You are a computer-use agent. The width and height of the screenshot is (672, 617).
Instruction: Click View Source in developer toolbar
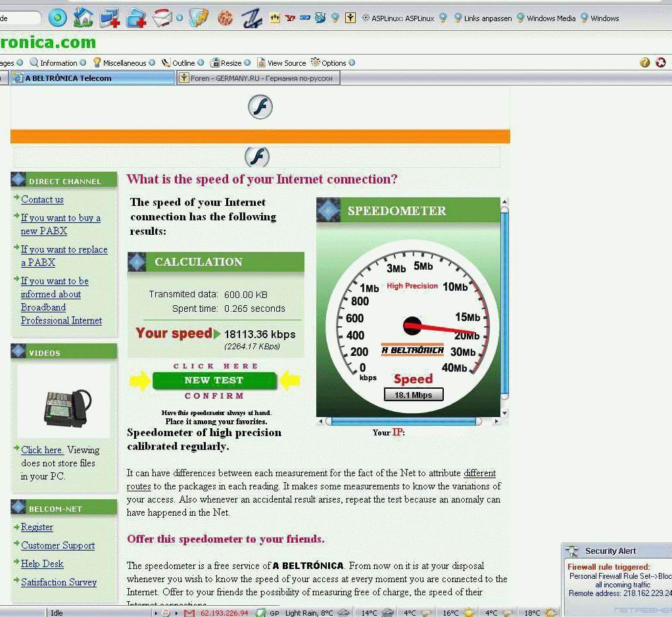(x=281, y=63)
